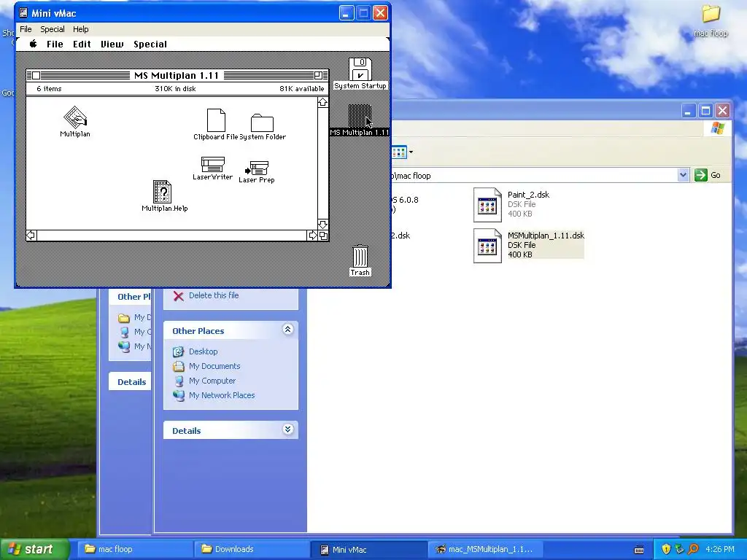Follow the My Documents link

214,366
